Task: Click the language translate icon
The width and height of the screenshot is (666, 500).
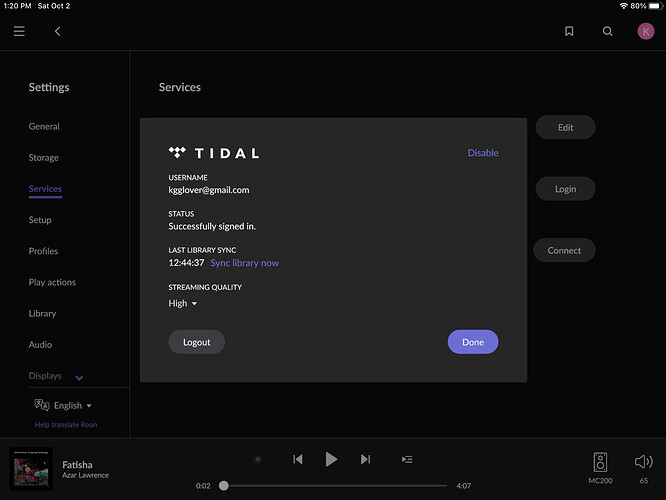Action: coord(42,405)
